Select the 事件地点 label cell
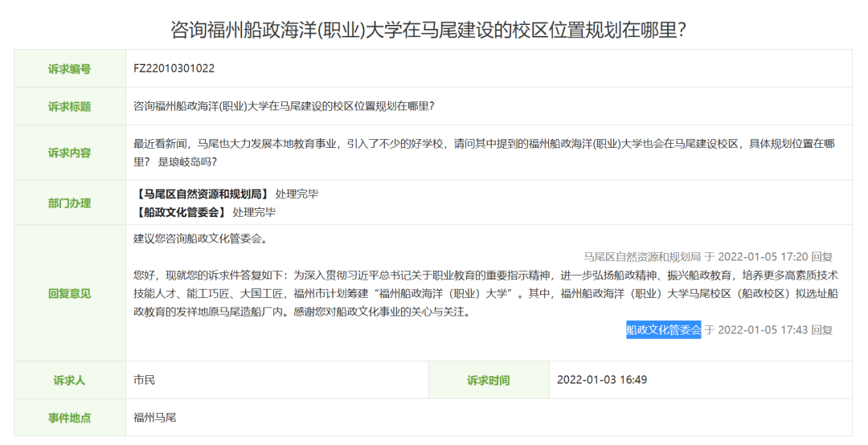Image resolution: width=868 pixels, height=445 pixels. pyautogui.click(x=70, y=418)
